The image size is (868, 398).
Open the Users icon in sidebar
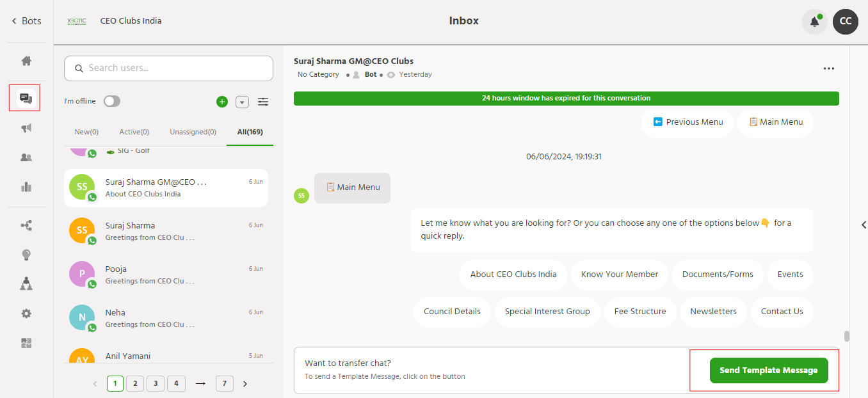(26, 157)
